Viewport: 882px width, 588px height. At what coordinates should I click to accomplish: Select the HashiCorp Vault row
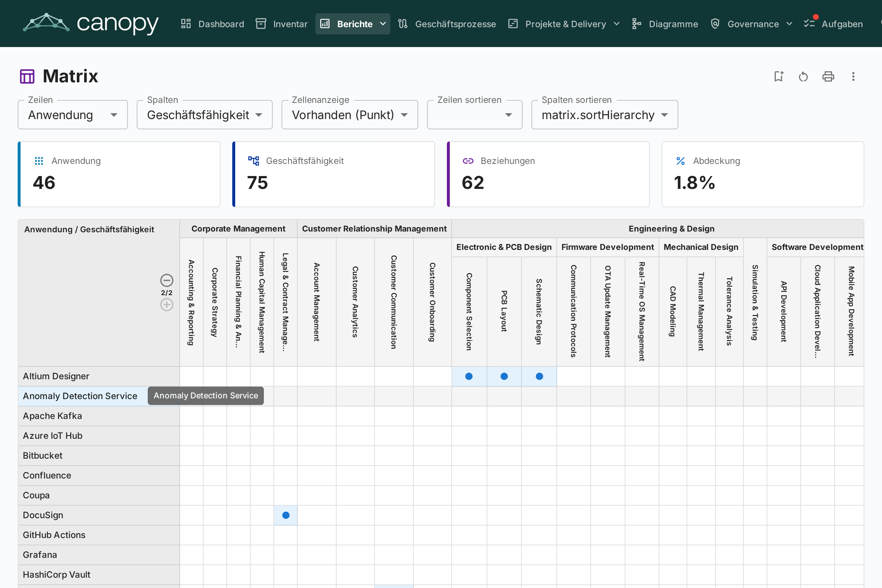click(99, 575)
